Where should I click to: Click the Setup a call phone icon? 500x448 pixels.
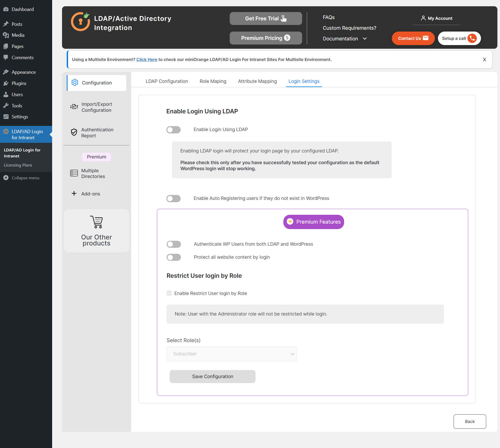point(472,38)
